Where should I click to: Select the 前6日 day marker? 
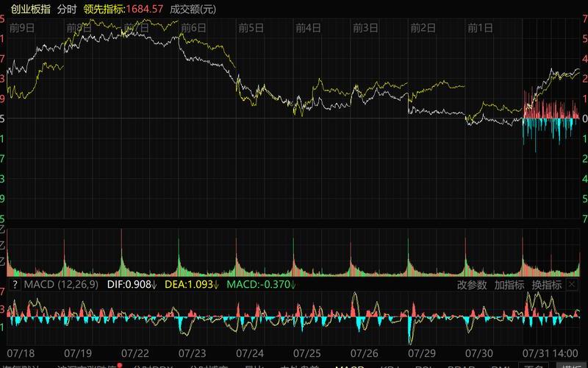coord(193,28)
